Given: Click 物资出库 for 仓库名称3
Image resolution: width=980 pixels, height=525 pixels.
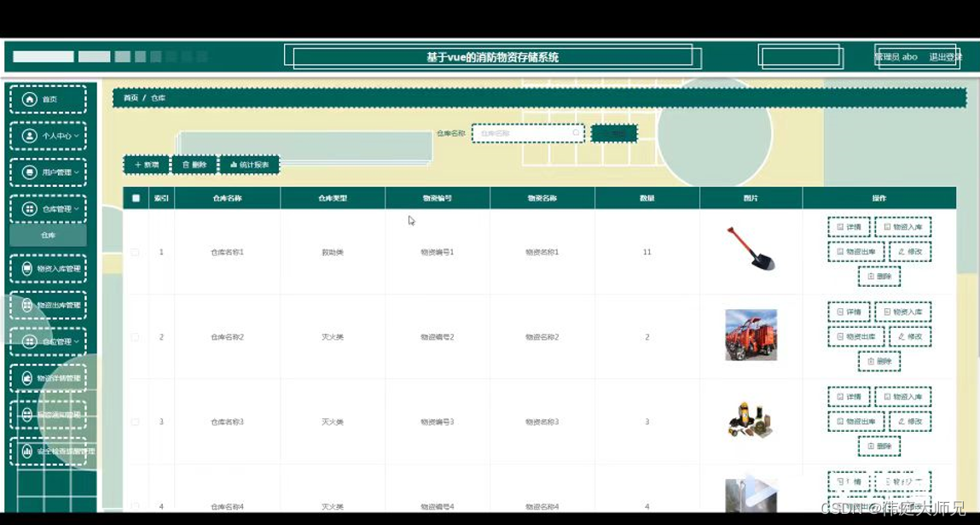Looking at the screenshot, I should [x=856, y=421].
